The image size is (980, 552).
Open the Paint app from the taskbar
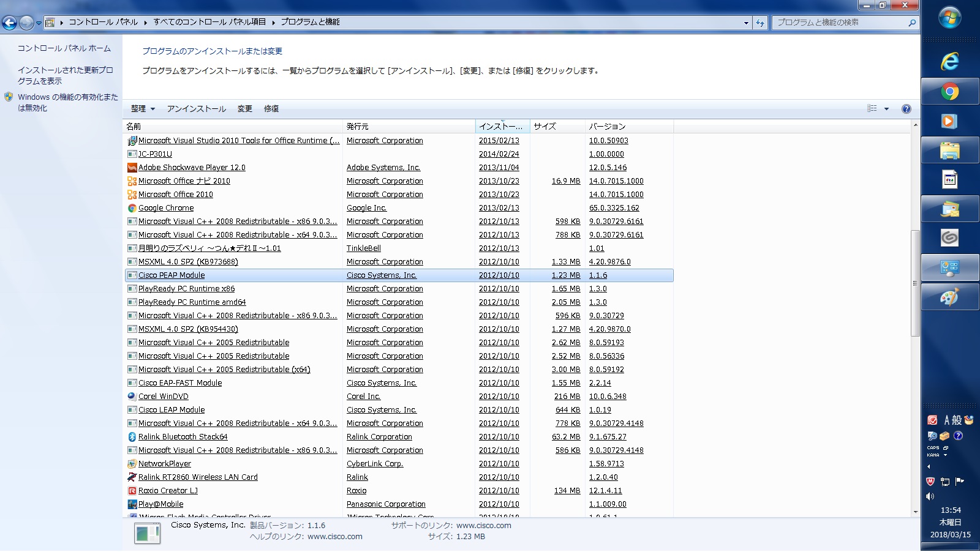949,298
